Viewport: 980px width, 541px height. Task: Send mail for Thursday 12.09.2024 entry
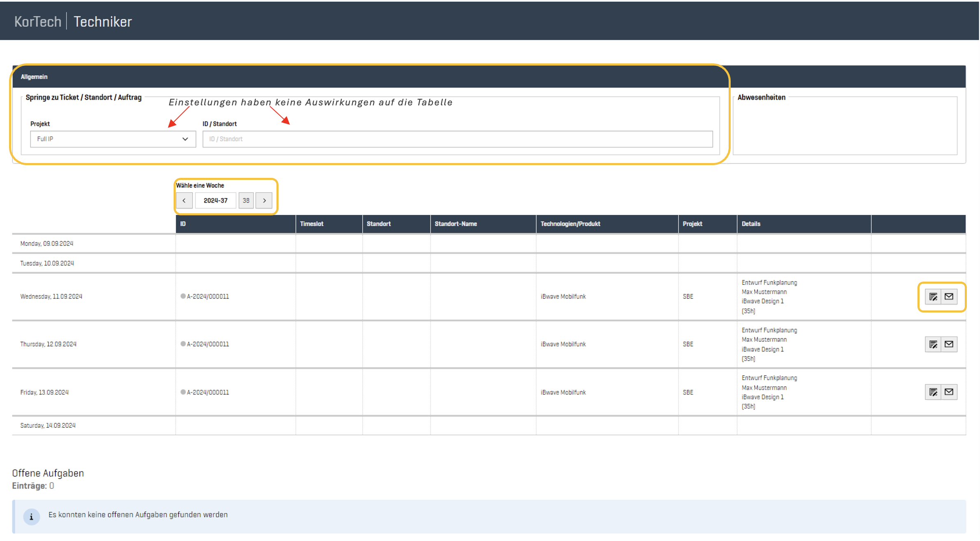(949, 344)
